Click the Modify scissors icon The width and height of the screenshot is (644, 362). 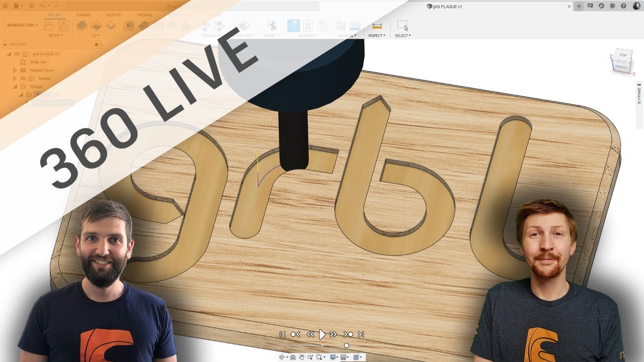click(x=272, y=26)
